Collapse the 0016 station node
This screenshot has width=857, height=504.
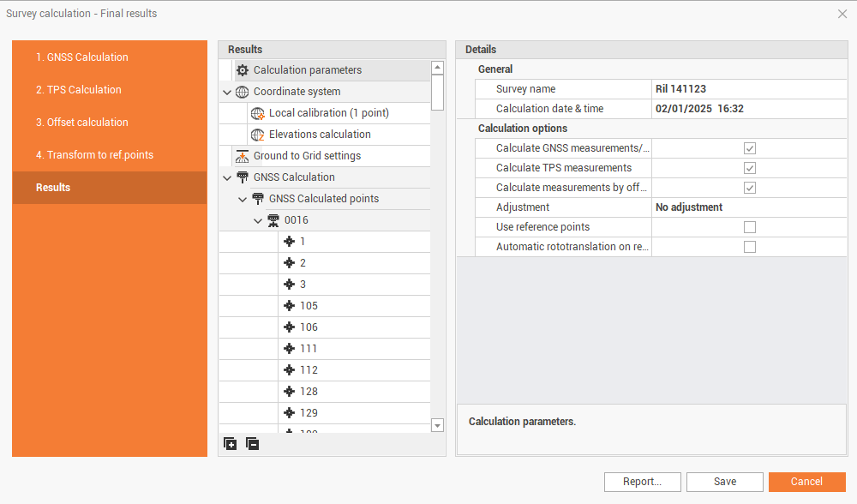258,220
